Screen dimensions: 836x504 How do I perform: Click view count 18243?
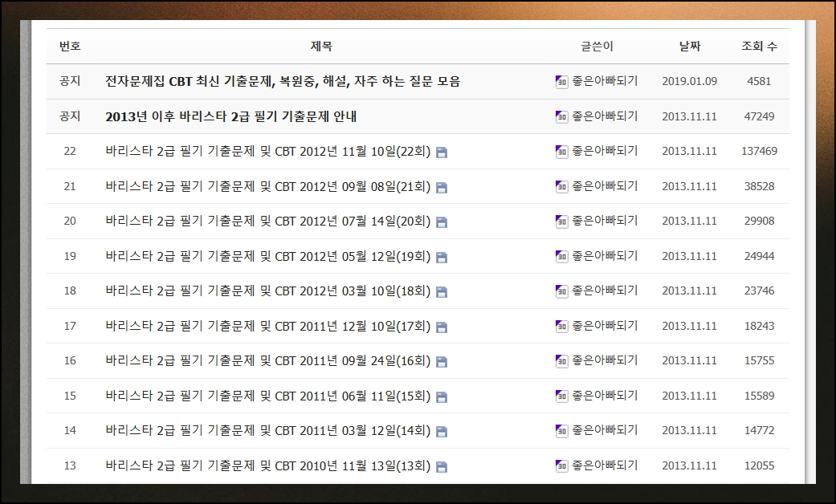pos(759,326)
